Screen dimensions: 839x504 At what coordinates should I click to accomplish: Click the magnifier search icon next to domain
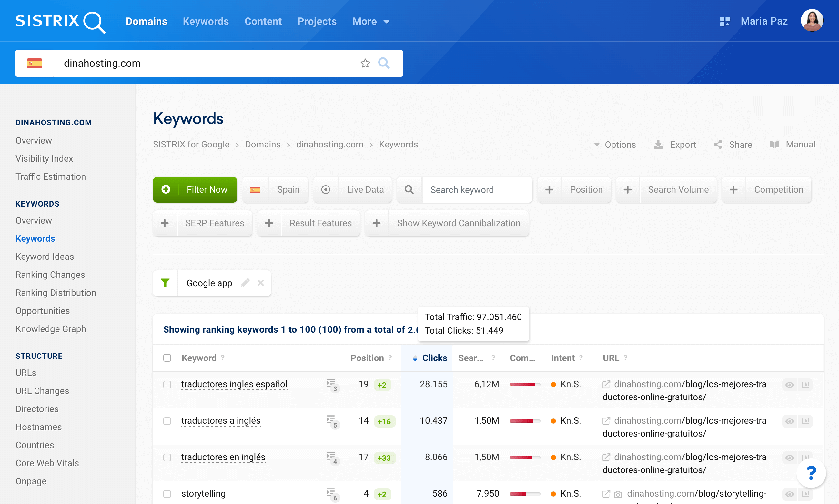point(384,63)
